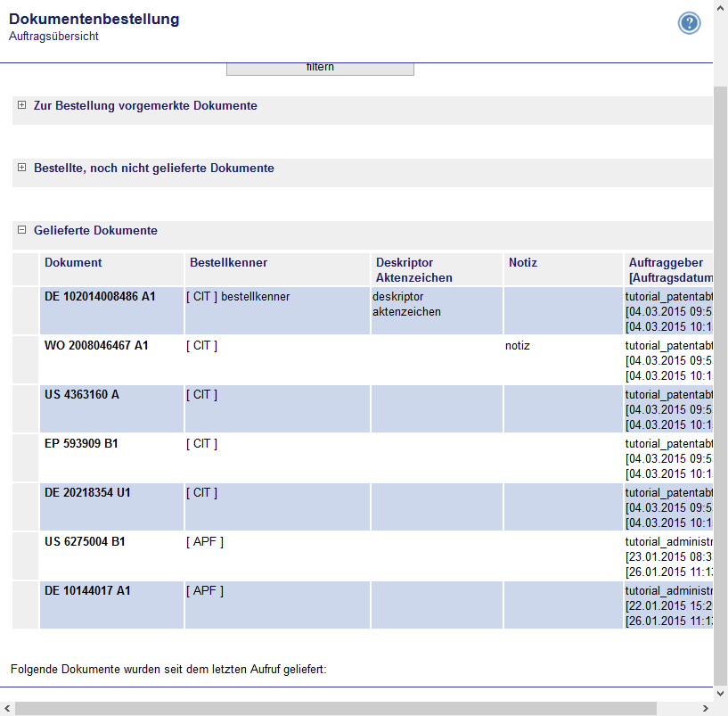The image size is (728, 716).
Task: Click the Dokumentenbestellung page title
Action: click(x=94, y=19)
